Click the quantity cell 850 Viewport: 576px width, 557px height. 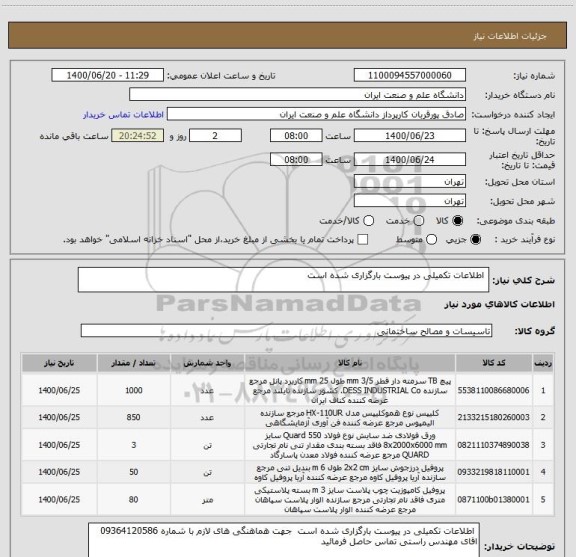tap(134, 417)
